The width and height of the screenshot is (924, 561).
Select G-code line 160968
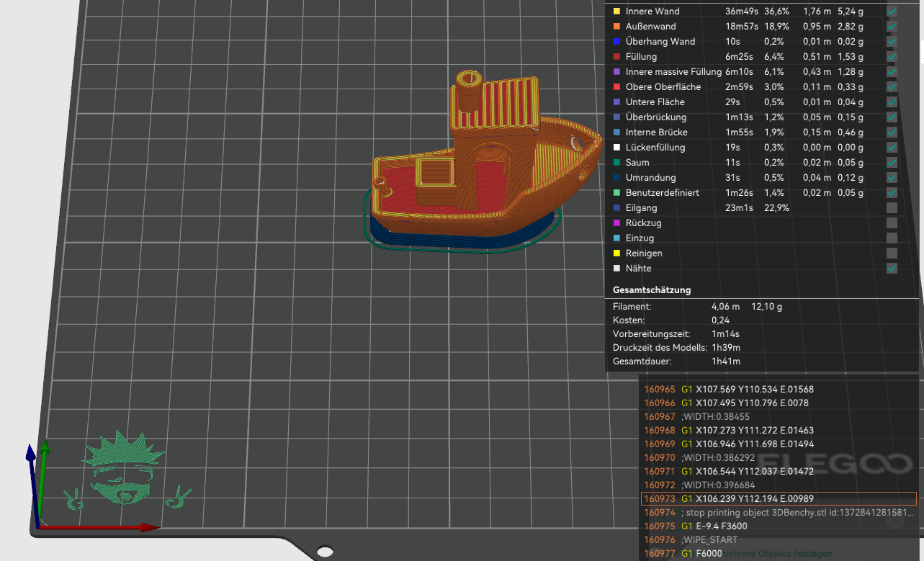[779, 431]
